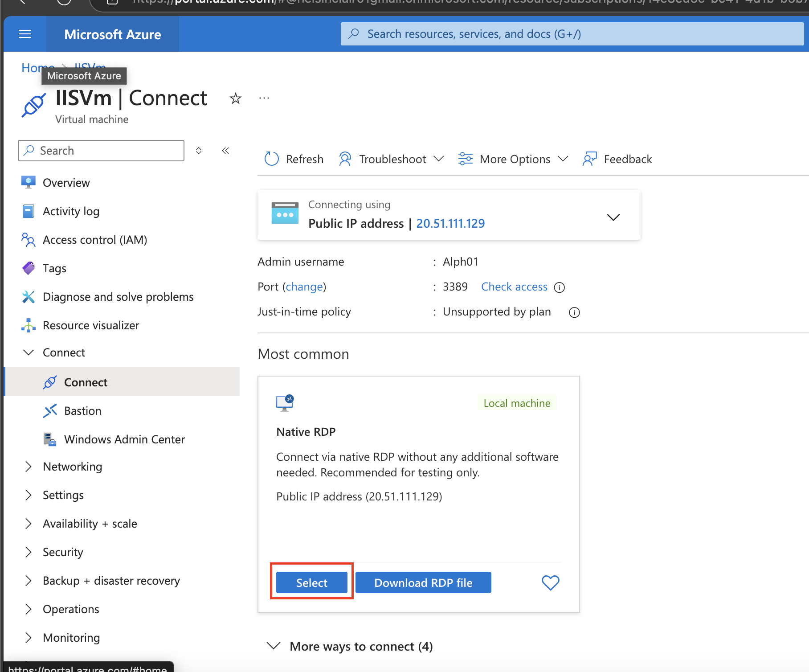The height and width of the screenshot is (672, 809).
Task: Click the expand/collapse all sidebar groups arrows
Action: click(199, 151)
